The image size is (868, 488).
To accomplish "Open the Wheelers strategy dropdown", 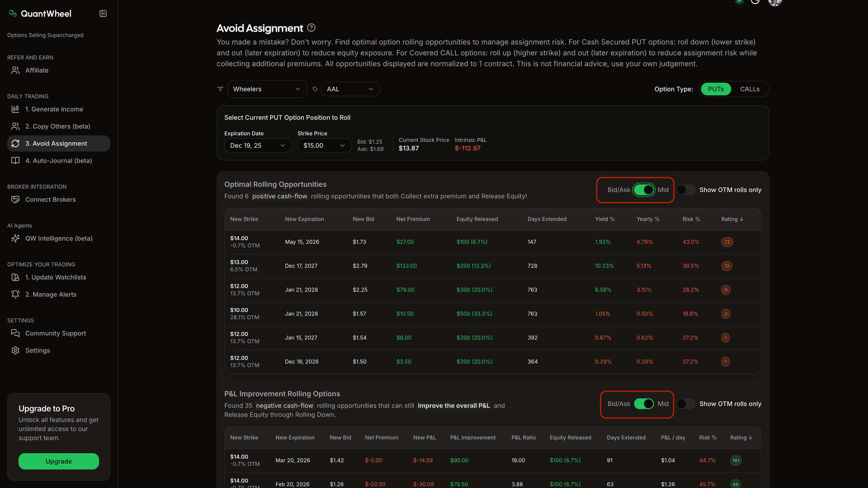I will pyautogui.click(x=267, y=89).
